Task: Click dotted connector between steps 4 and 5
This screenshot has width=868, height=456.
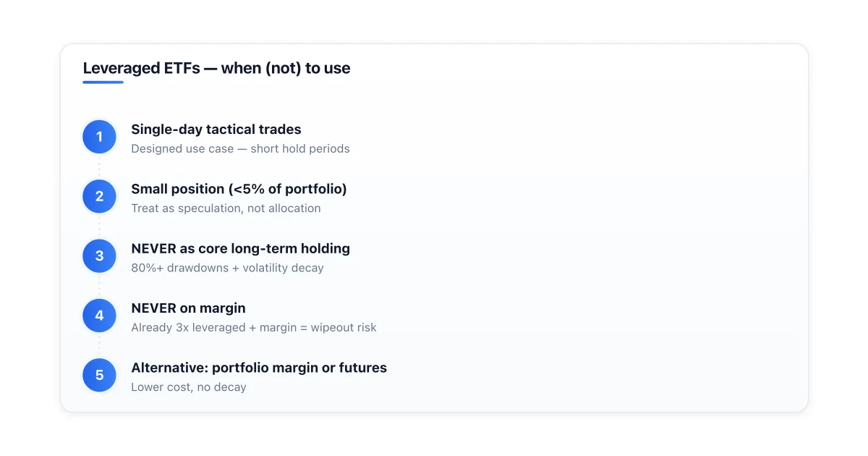Action: click(x=100, y=345)
